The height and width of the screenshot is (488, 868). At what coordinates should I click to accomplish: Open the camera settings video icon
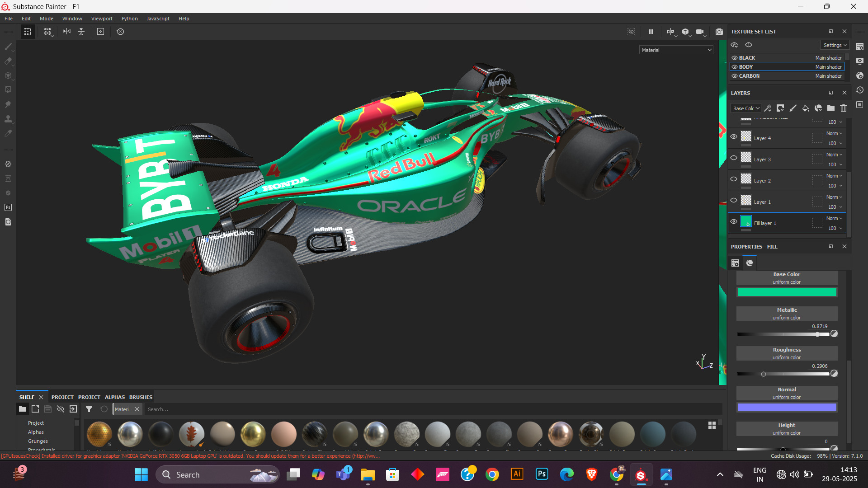pos(700,32)
